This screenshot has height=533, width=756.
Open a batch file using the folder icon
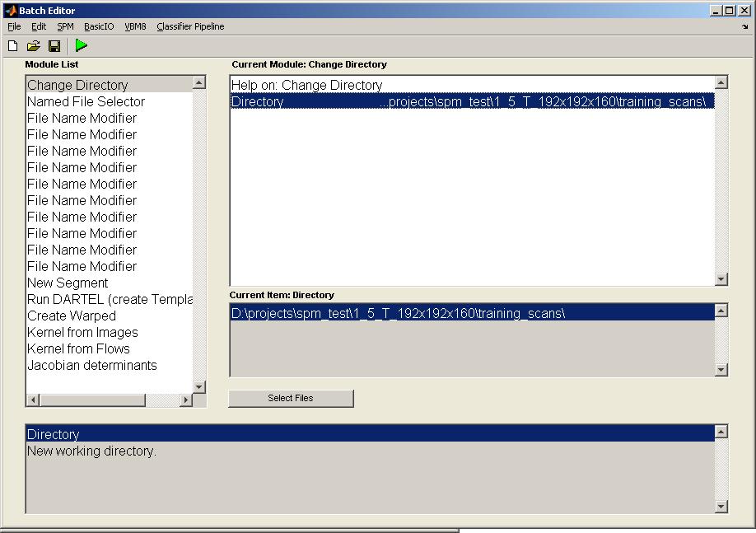point(33,46)
